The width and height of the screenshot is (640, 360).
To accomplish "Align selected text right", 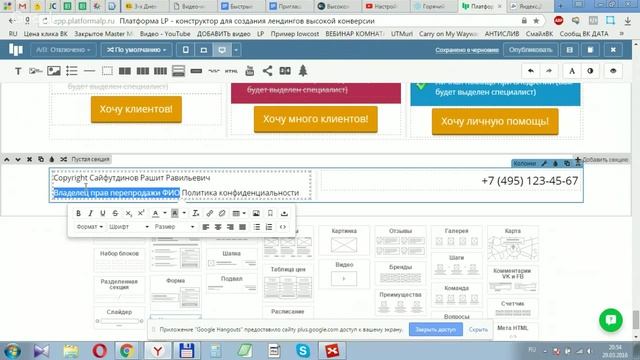I will coord(230,227).
